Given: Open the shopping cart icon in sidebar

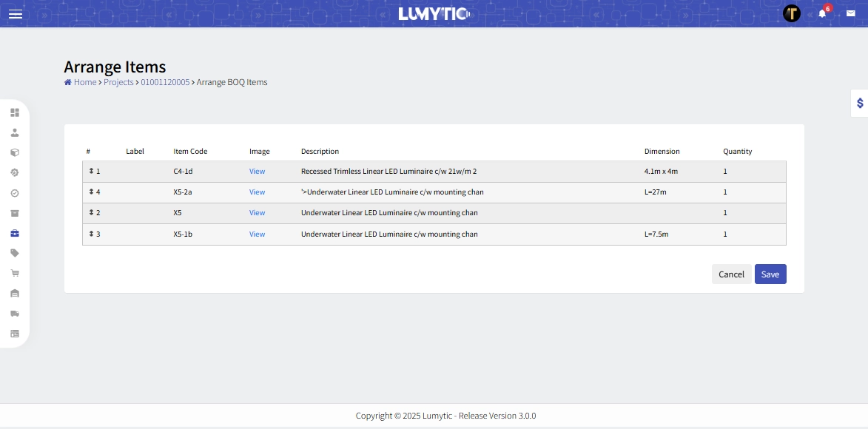Looking at the screenshot, I should tap(15, 273).
